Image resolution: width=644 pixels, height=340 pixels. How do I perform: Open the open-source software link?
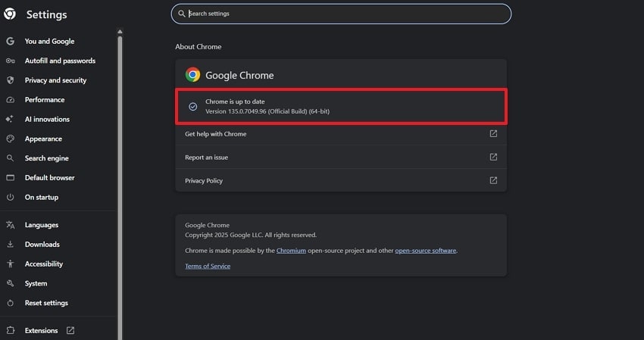tap(426, 251)
